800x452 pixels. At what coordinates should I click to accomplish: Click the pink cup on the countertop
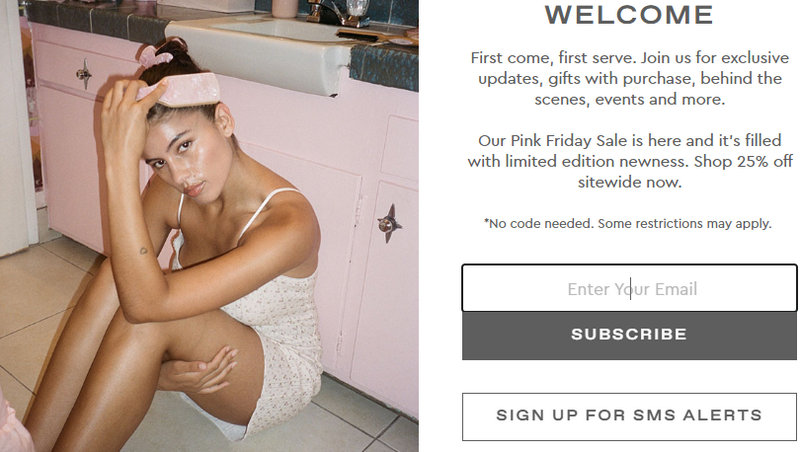coord(285,9)
